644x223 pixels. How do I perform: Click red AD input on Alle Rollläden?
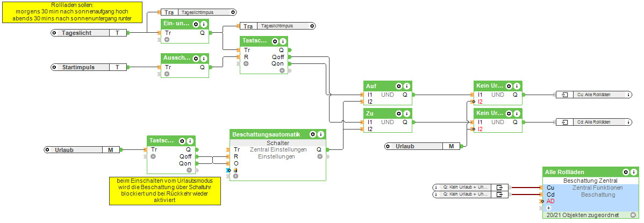pos(550,201)
